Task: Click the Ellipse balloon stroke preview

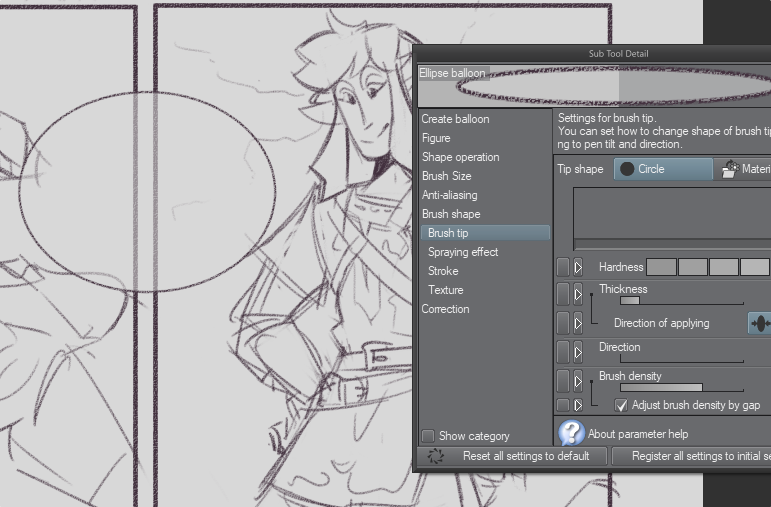Action: 594,87
